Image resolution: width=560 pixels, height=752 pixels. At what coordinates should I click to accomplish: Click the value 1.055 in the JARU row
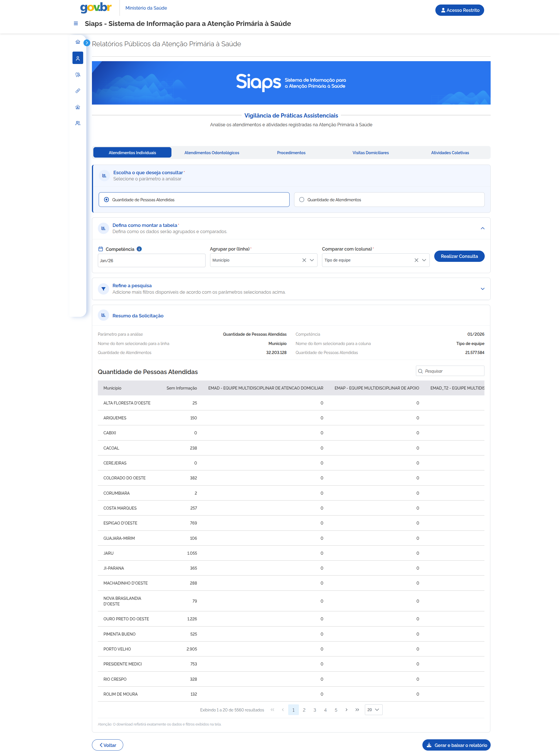(192, 553)
